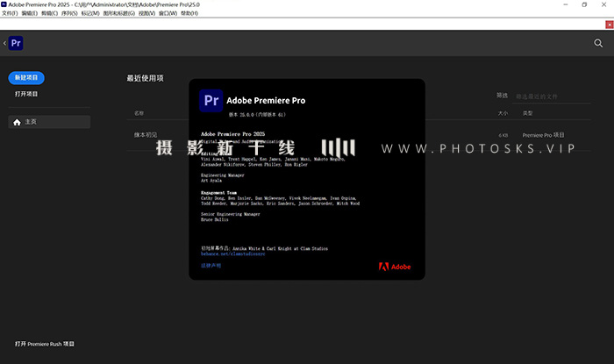Restore down the Premiere Pro window
The width and height of the screenshot is (614, 364).
(x=584, y=4)
